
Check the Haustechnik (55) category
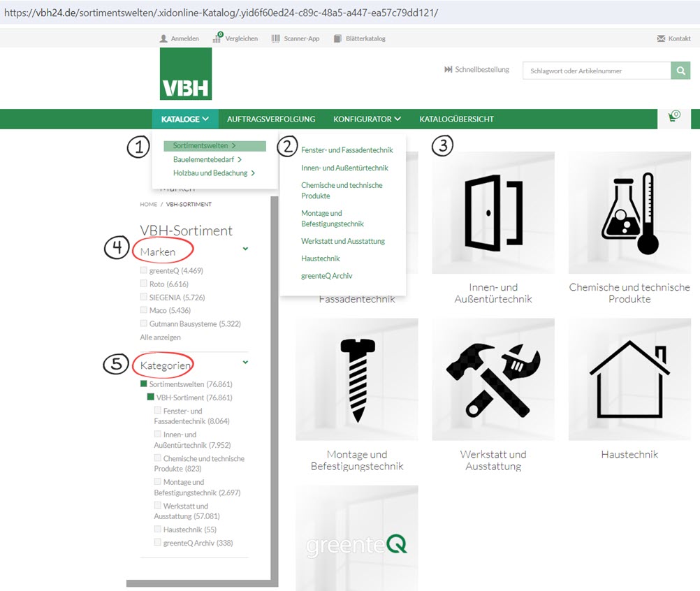tap(158, 529)
